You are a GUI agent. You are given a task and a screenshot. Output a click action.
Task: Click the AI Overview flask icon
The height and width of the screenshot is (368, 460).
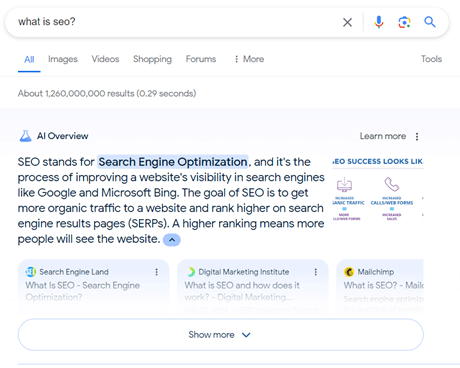[x=25, y=136]
